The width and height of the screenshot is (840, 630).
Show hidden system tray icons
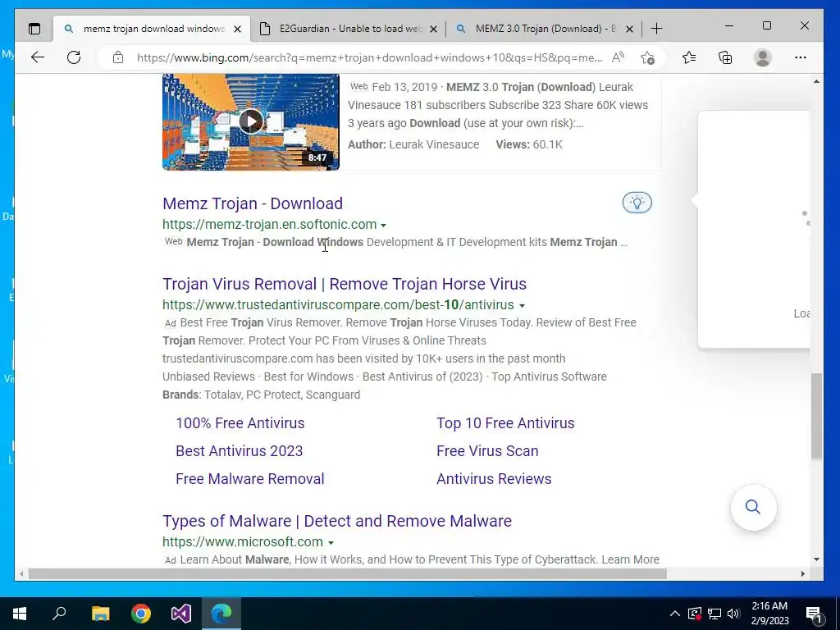675,614
